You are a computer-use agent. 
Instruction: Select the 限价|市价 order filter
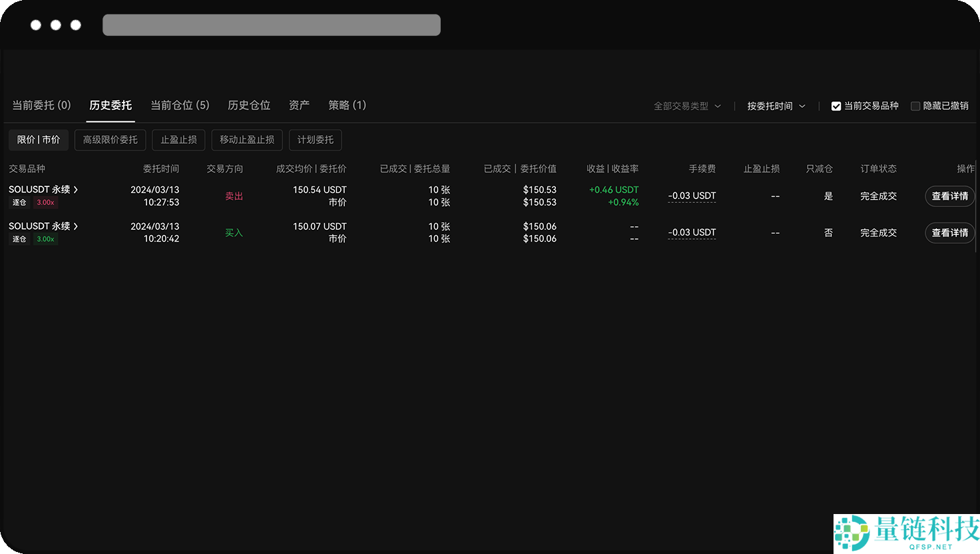click(38, 140)
